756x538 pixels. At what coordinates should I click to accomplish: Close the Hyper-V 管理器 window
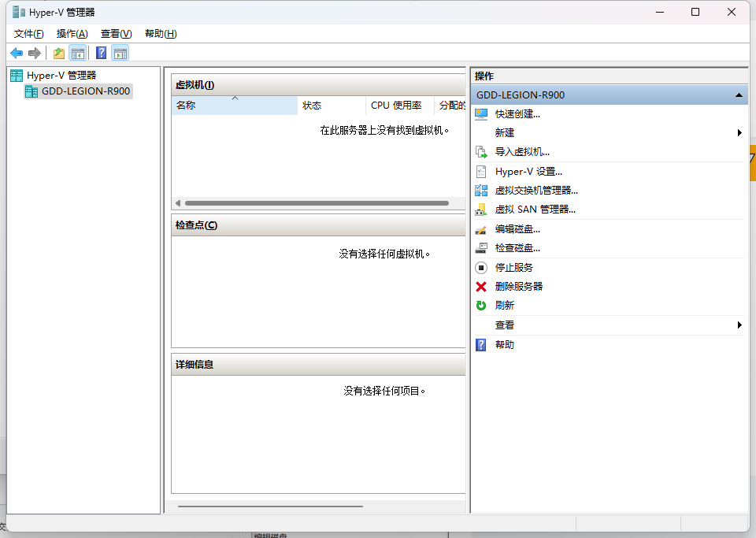[732, 12]
